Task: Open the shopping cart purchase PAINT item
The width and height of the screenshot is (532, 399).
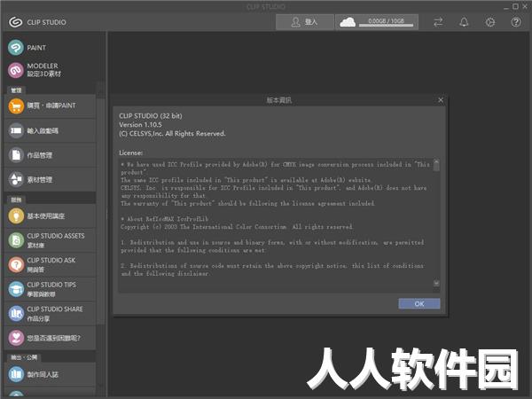Action: click(51, 106)
